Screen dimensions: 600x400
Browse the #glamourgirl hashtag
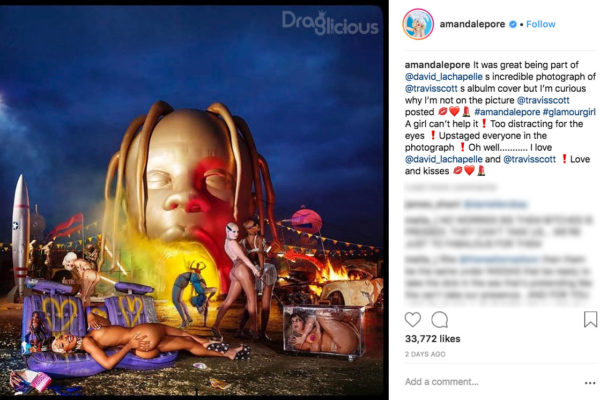point(569,112)
